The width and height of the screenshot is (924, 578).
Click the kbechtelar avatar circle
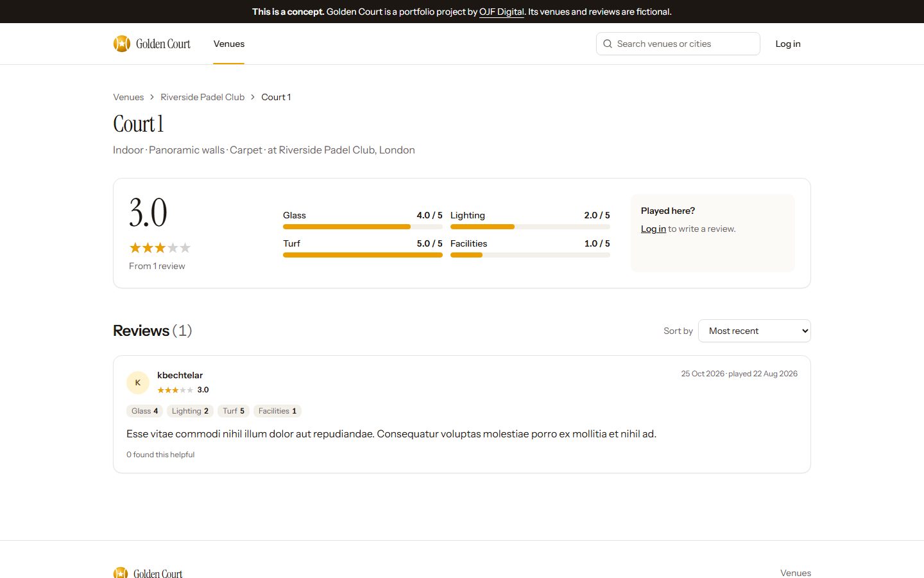coord(138,383)
